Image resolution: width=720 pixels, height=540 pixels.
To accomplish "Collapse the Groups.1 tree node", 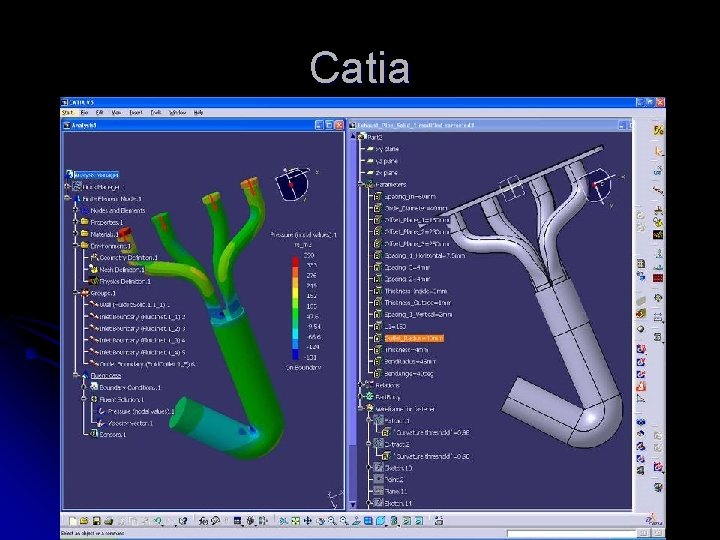I will coord(75,293).
